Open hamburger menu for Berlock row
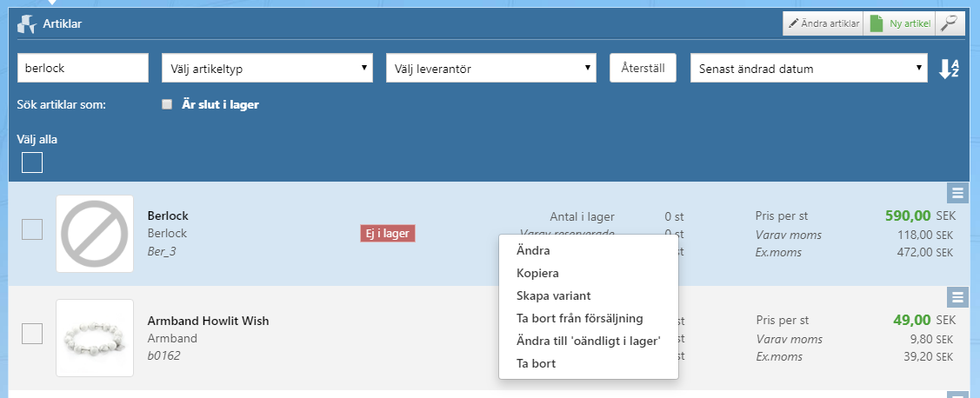This screenshot has width=980, height=398. (x=957, y=193)
